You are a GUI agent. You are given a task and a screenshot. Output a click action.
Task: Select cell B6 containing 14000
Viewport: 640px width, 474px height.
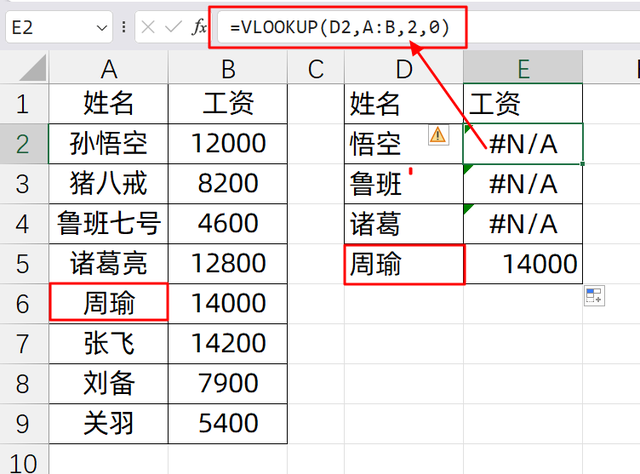pos(228,304)
